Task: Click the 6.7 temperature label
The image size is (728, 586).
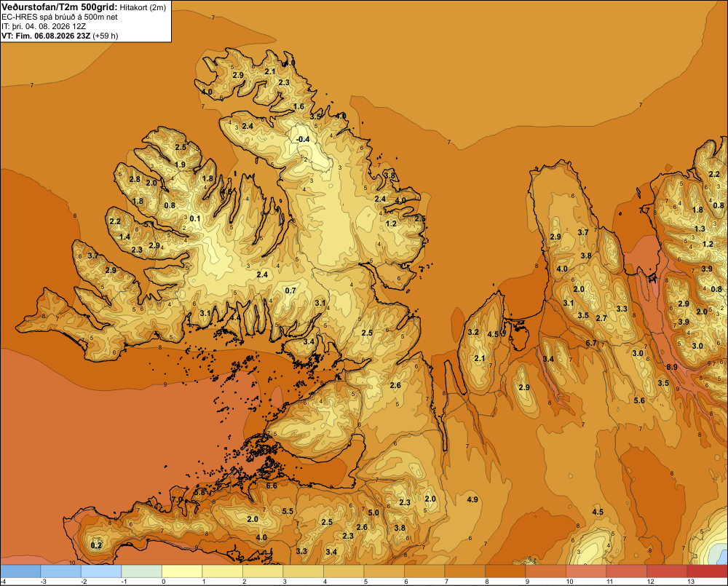Action: 591,344
